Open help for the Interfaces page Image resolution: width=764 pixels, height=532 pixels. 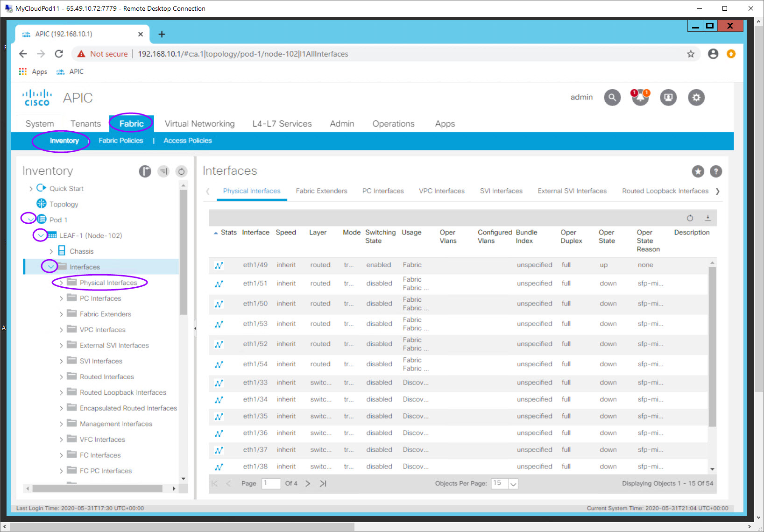[x=716, y=171]
